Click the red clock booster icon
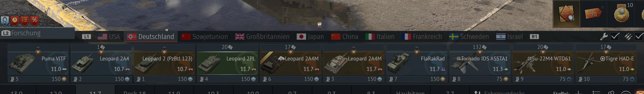This screenshot has height=94, width=644. point(15,21)
